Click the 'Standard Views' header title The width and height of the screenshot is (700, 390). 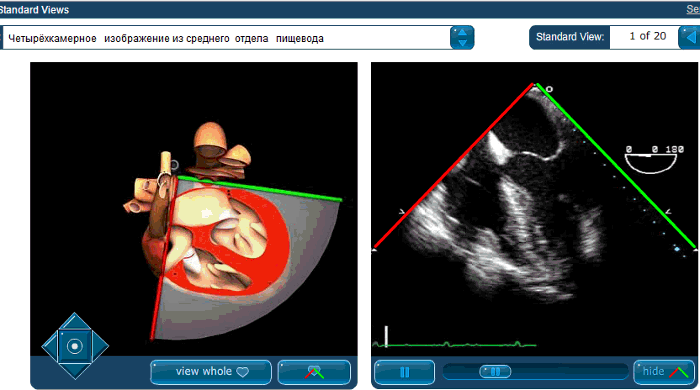coord(34,9)
